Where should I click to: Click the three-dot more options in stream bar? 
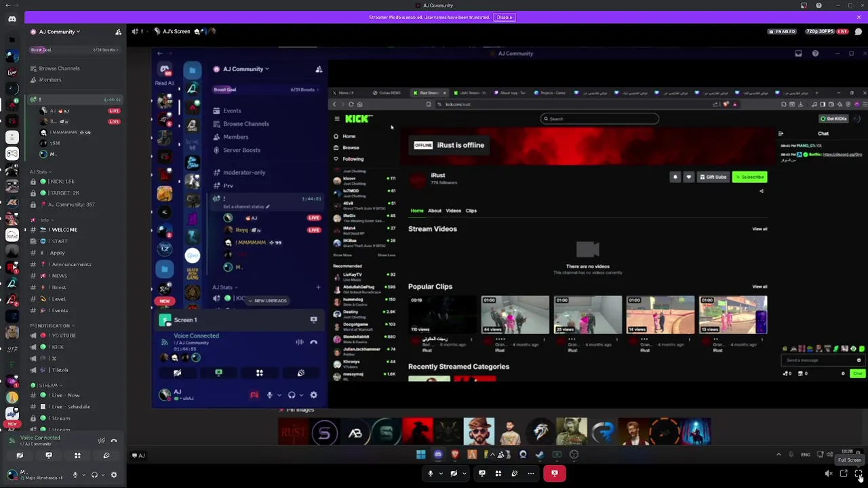pos(531,473)
